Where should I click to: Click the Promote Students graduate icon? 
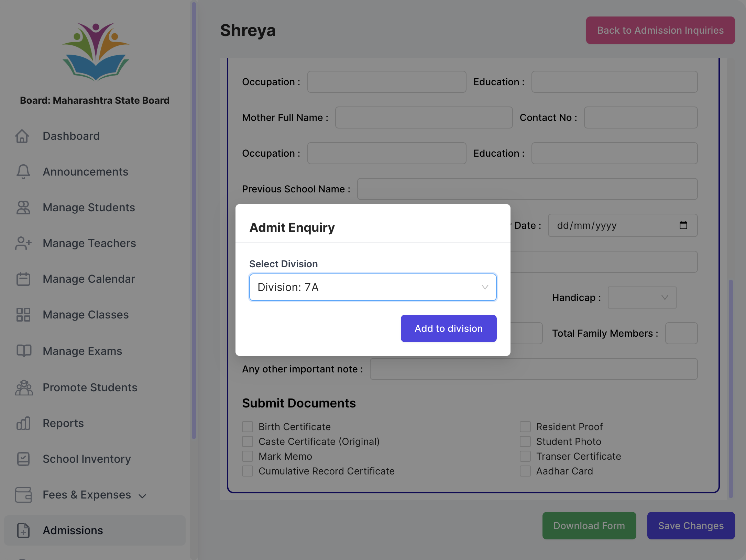[x=24, y=388]
